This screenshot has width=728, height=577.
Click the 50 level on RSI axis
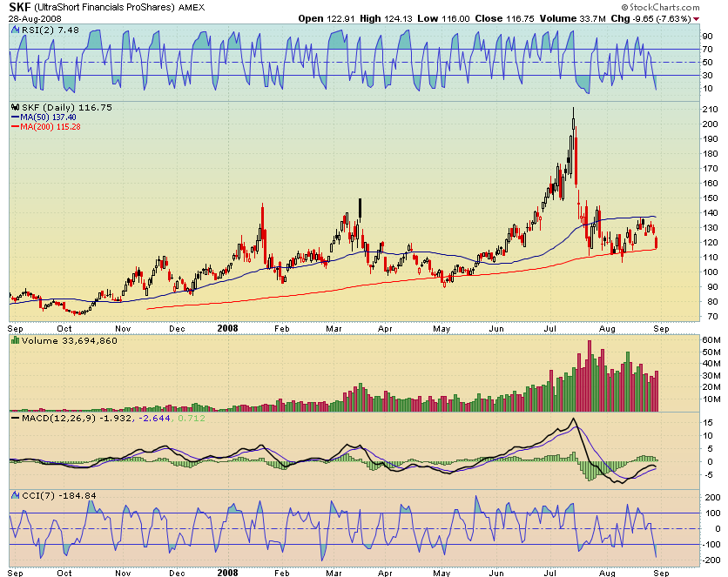click(708, 62)
